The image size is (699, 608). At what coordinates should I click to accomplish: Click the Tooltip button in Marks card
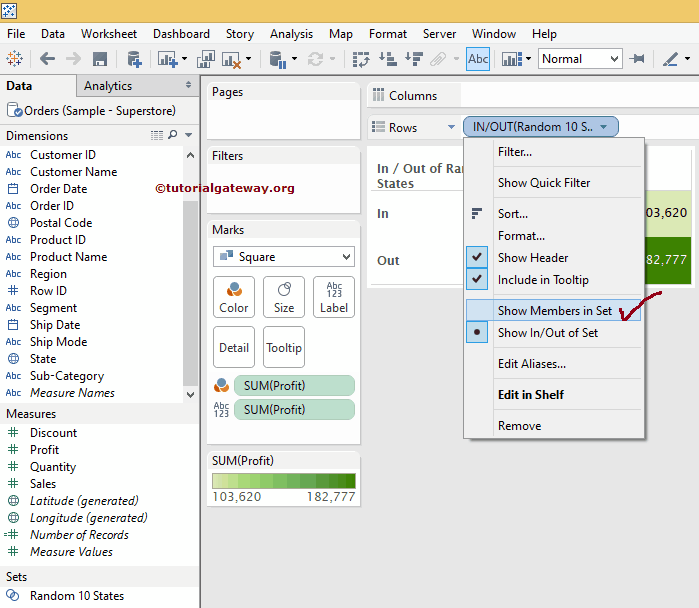pyautogui.click(x=284, y=347)
